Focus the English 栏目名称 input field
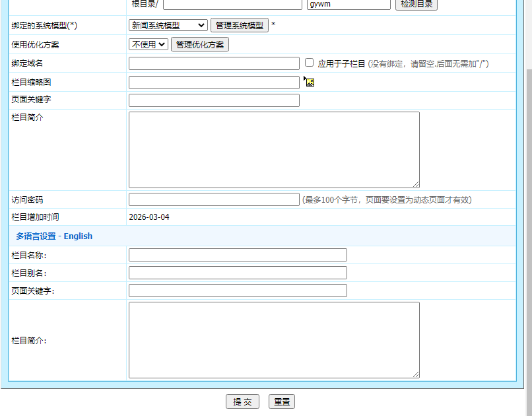532x416 pixels. click(238, 254)
